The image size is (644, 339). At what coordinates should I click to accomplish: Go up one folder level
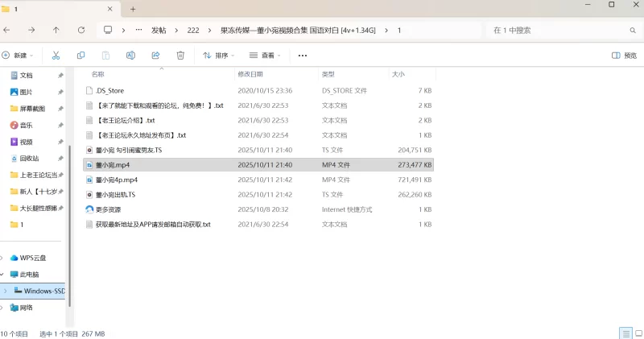(x=56, y=30)
